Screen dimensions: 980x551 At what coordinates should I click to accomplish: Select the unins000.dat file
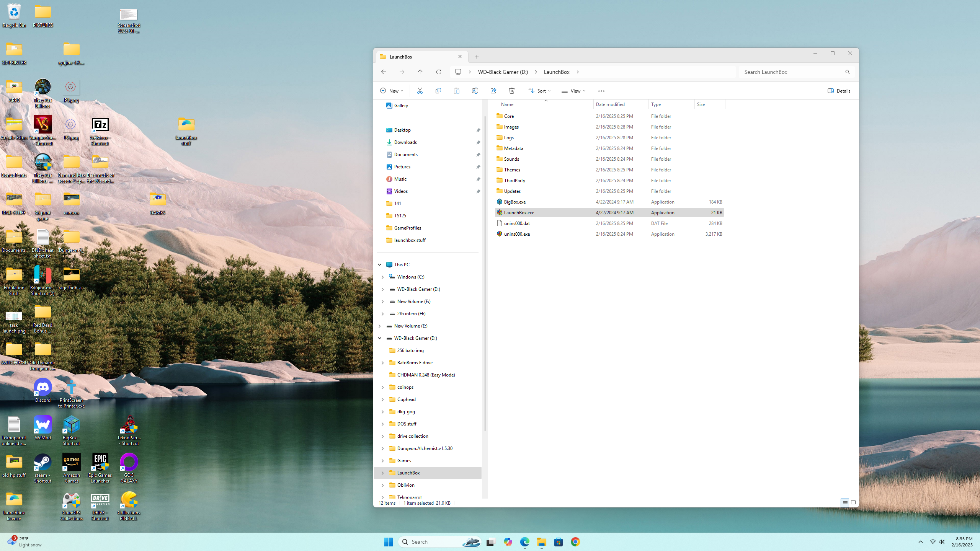609,223
